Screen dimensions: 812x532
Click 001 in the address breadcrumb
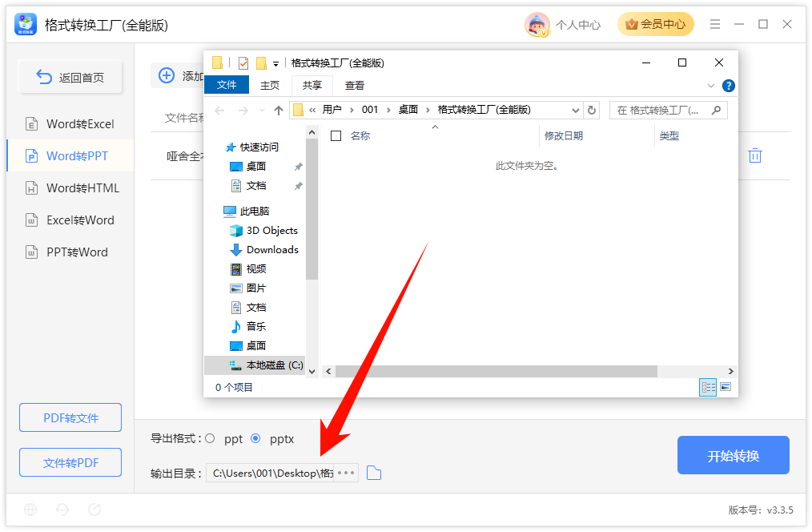click(x=370, y=110)
